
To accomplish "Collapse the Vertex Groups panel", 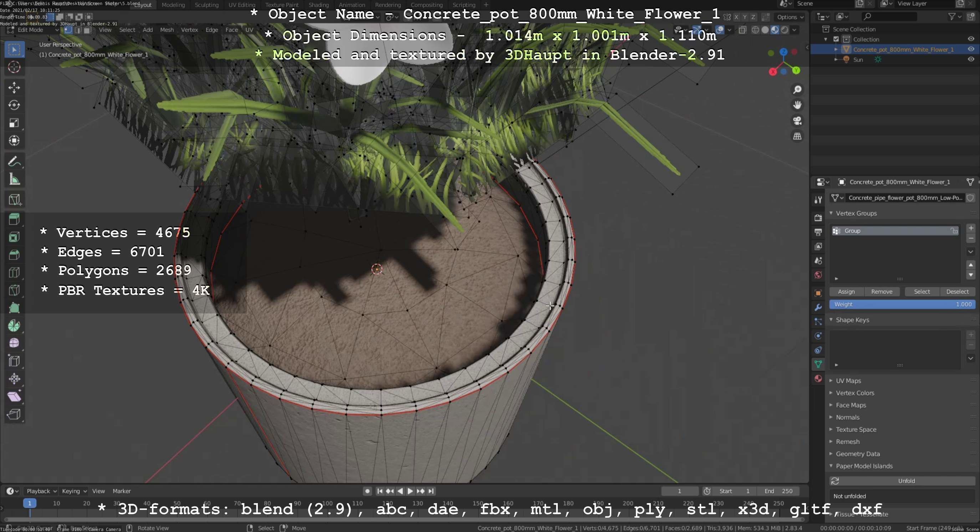I will pos(831,213).
